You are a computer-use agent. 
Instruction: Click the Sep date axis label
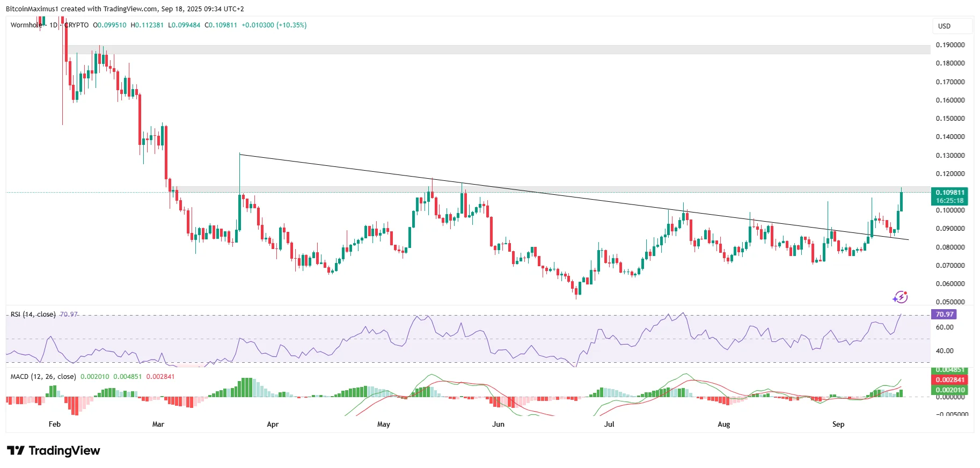(838, 425)
